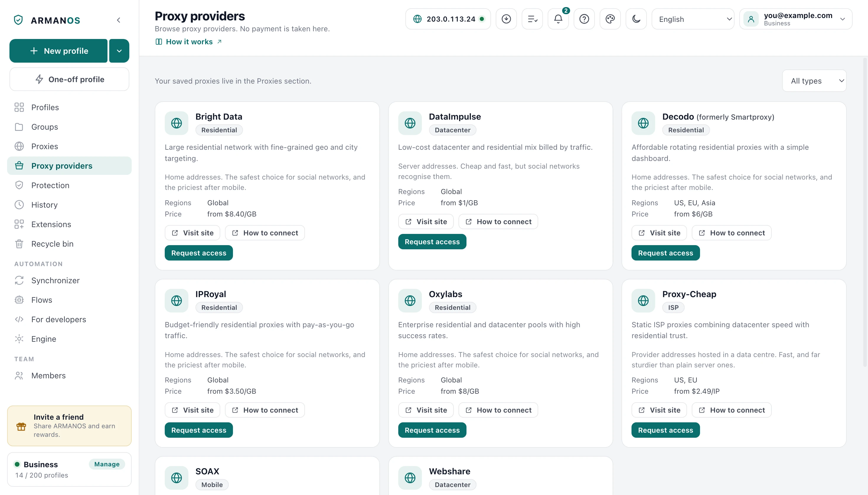Screen dimensions: 868x495
Task: Collapse the sidebar with the chevron arrow
Action: click(x=119, y=20)
